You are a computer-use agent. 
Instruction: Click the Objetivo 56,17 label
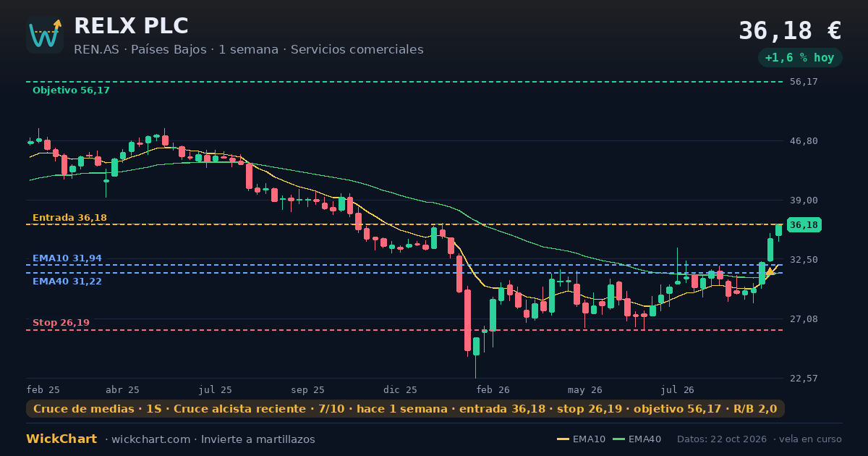[71, 90]
